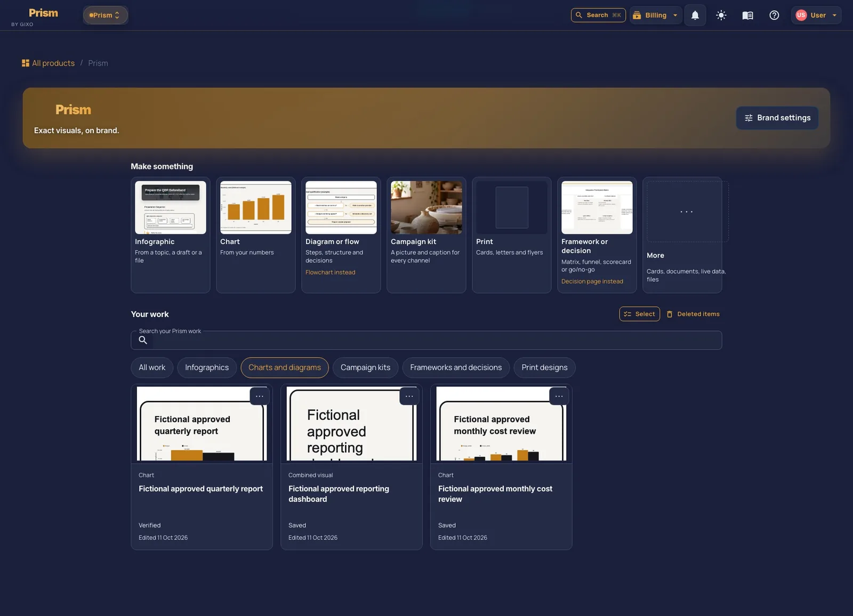
Task: Open Fictional approved monthly cost review preview
Action: (x=502, y=424)
